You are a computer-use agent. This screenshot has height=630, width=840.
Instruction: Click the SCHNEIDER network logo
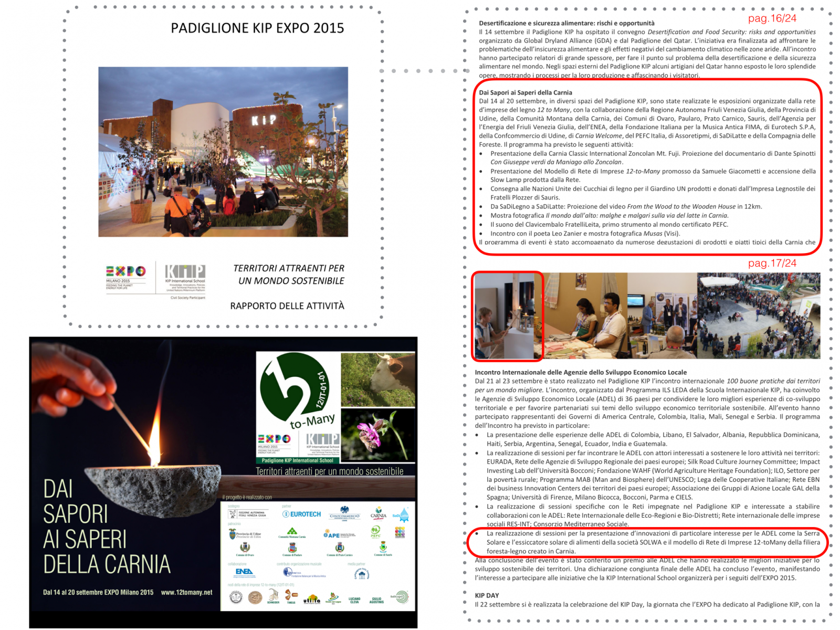[x=274, y=596]
